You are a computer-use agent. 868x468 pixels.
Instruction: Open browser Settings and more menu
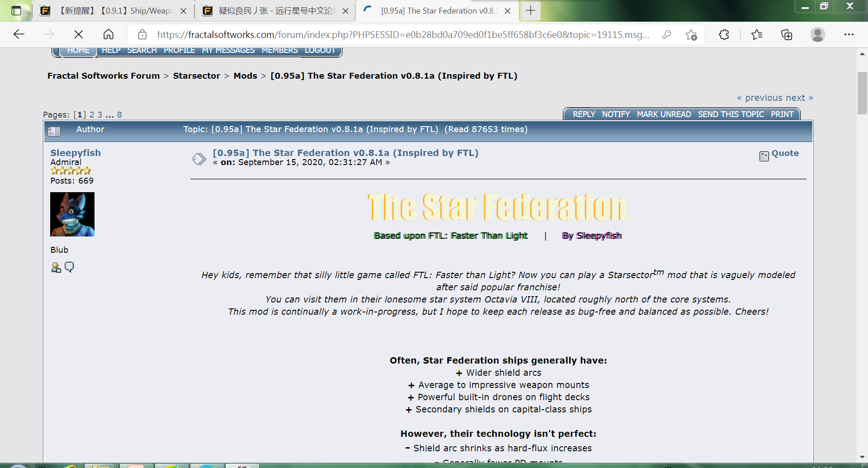[849, 35]
